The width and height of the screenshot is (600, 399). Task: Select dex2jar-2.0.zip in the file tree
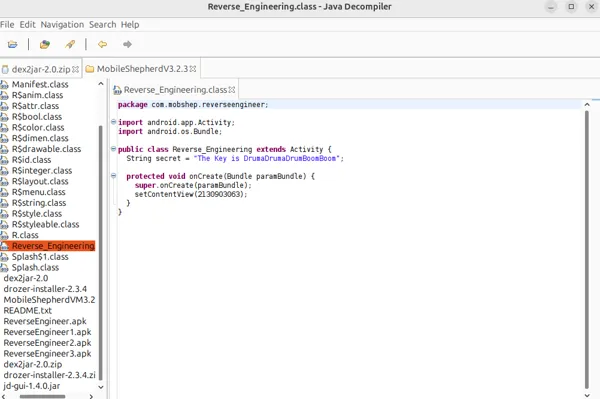point(33,364)
